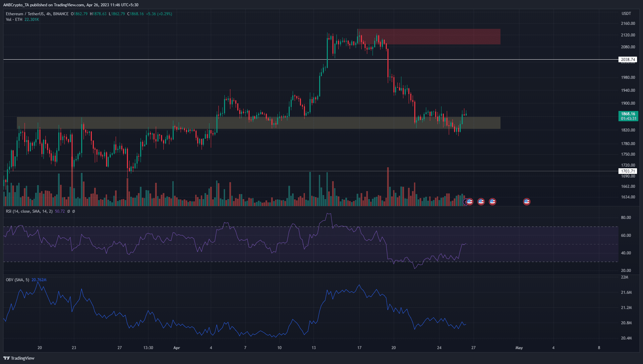Image resolution: width=643 pixels, height=364 pixels.
Task: Click the AMBCrypto_TA published header text
Action: [71, 5]
